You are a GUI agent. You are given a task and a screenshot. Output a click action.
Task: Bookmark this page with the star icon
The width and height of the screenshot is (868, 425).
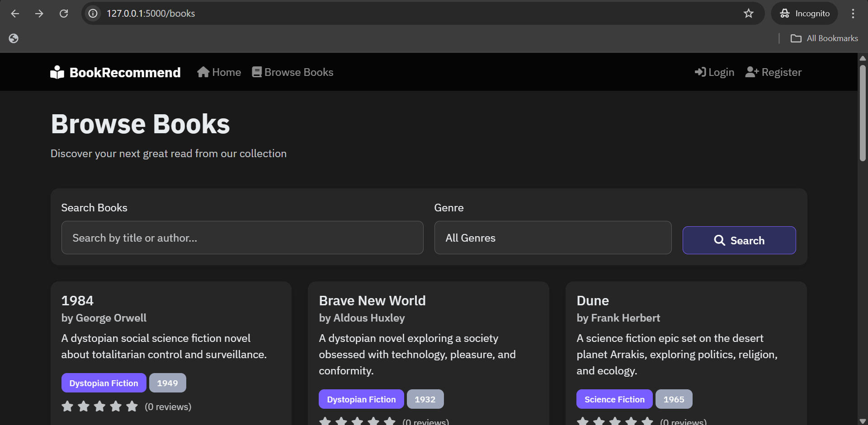click(748, 14)
